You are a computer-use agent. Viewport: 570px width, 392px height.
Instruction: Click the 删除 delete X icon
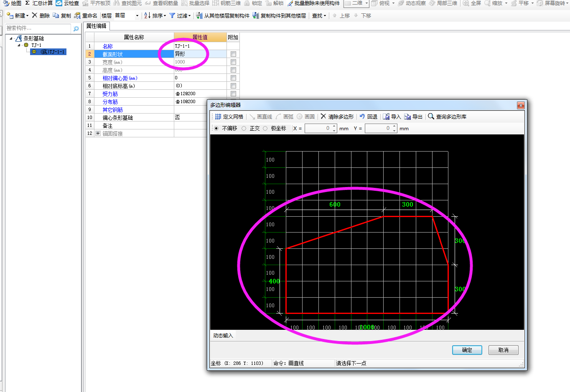point(35,15)
